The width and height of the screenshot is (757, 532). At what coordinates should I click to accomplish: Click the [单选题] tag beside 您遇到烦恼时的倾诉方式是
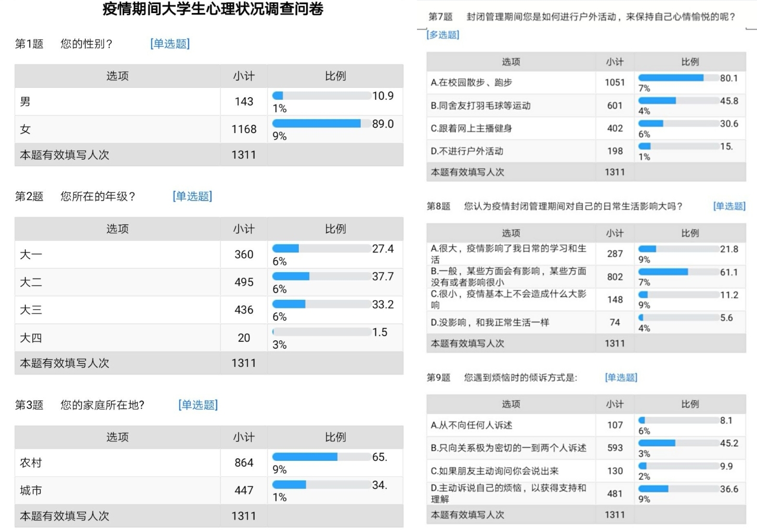621,378
